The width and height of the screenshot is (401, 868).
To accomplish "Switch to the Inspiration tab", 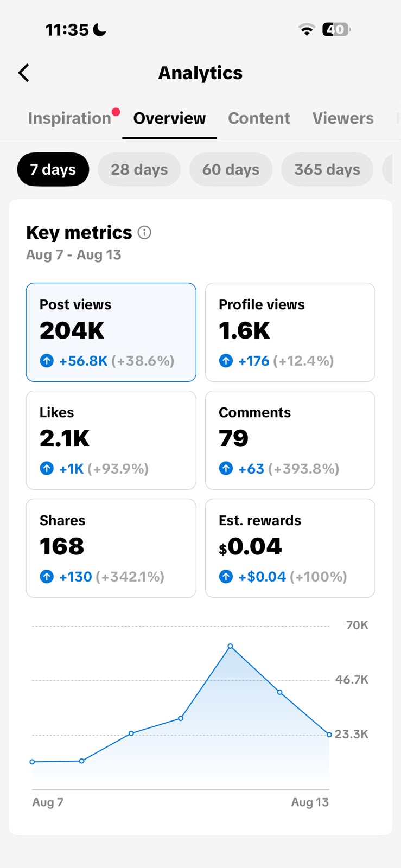I will point(69,118).
